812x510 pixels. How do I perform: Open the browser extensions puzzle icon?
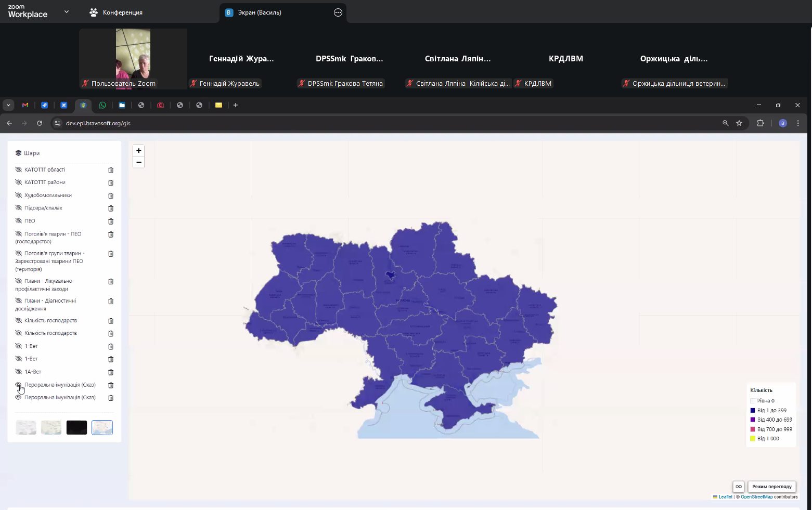[x=761, y=123]
